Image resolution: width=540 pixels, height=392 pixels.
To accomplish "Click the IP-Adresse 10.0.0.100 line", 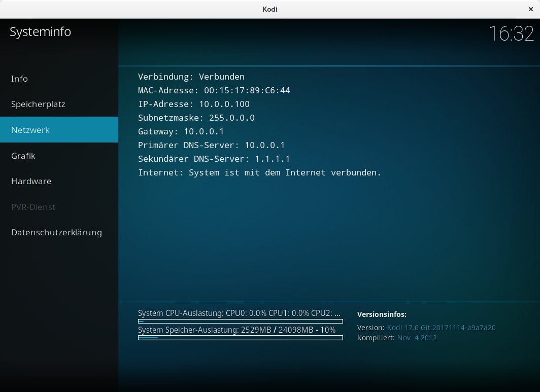I will click(193, 104).
